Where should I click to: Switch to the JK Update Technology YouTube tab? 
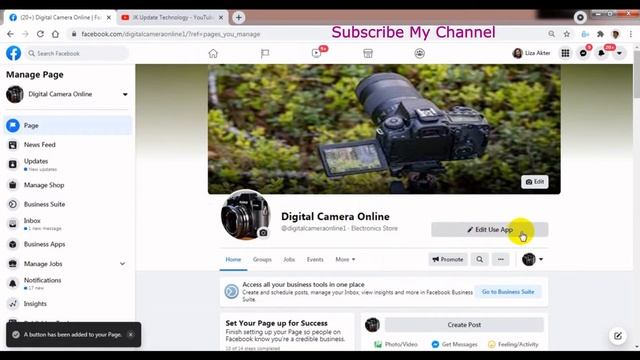point(172,18)
